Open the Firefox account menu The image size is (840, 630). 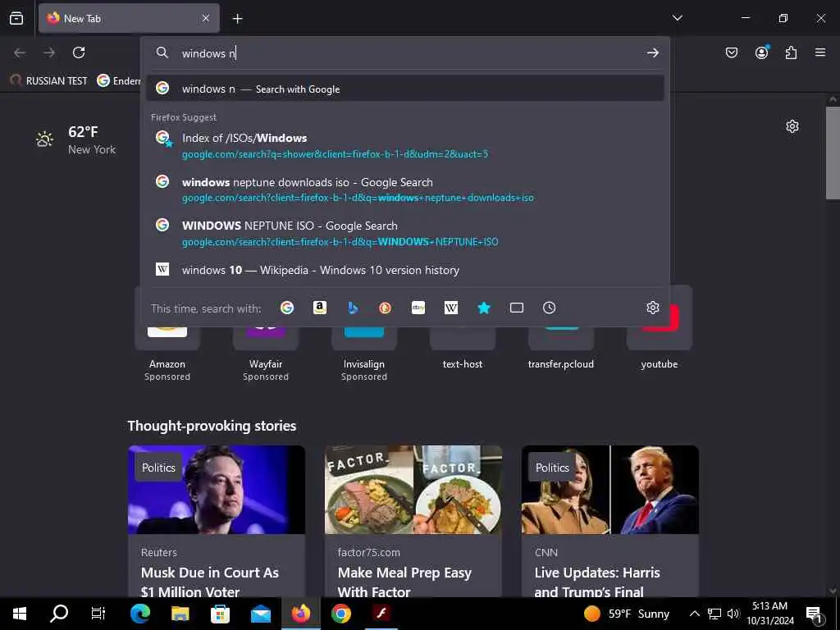pos(761,52)
